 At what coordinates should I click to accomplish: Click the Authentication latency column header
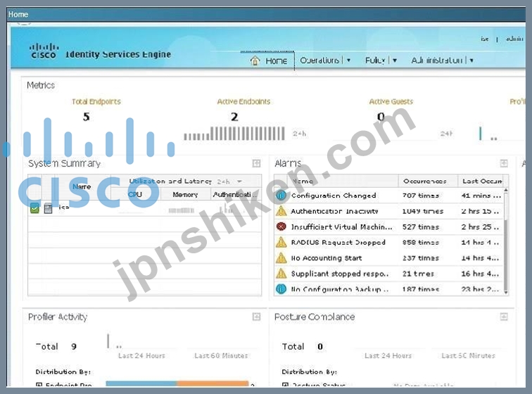coord(236,194)
